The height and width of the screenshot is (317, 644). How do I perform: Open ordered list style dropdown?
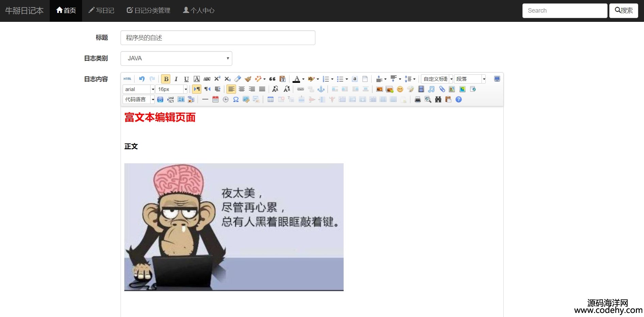[332, 79]
